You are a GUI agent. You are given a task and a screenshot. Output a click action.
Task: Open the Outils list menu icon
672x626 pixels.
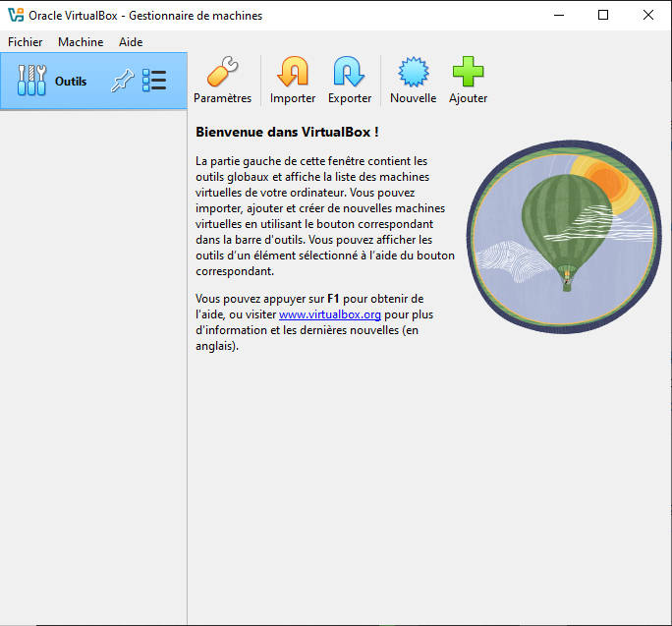pyautogui.click(x=154, y=81)
